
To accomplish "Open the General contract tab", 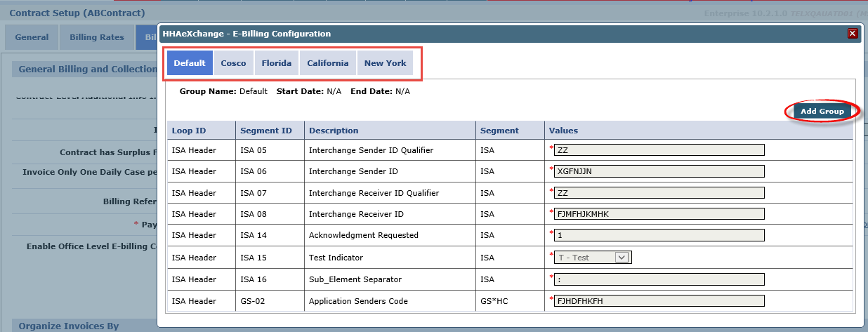I will 32,37.
